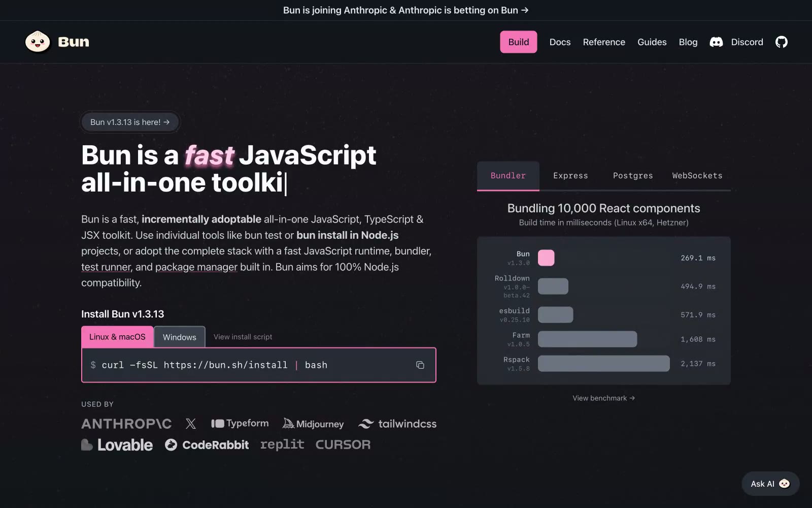Click the X logo under Used By
Image resolution: width=812 pixels, height=508 pixels.
(x=191, y=424)
